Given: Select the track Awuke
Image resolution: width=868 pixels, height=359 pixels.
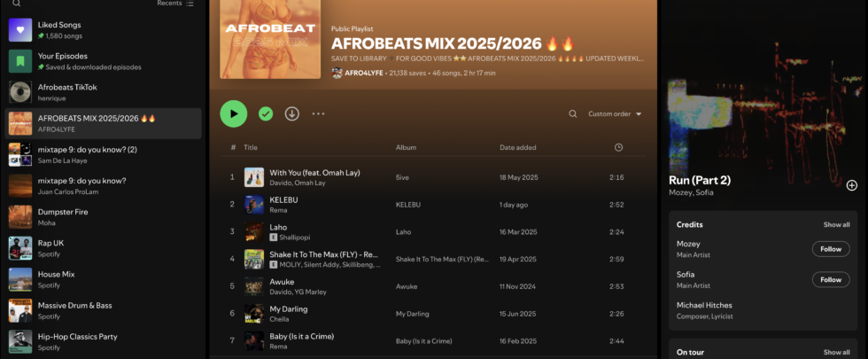Looking at the screenshot, I should click(x=432, y=286).
